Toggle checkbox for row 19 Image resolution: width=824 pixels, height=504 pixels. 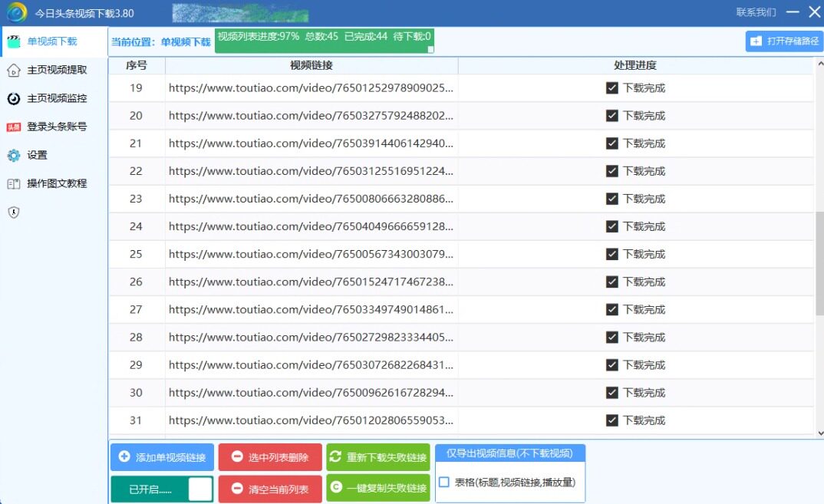(x=611, y=87)
